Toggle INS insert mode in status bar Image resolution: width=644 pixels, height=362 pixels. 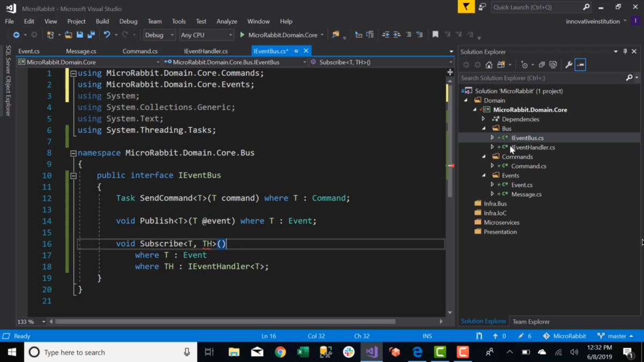pos(427,336)
